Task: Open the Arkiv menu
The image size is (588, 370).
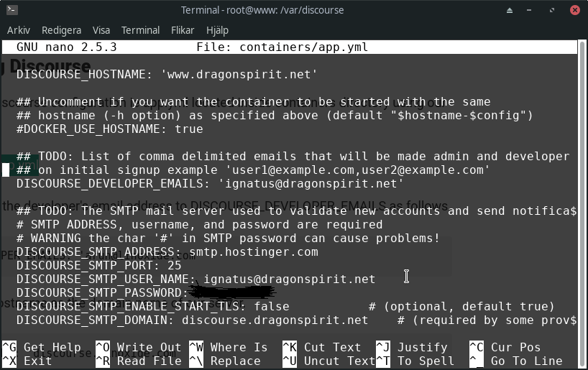Action: [19, 30]
